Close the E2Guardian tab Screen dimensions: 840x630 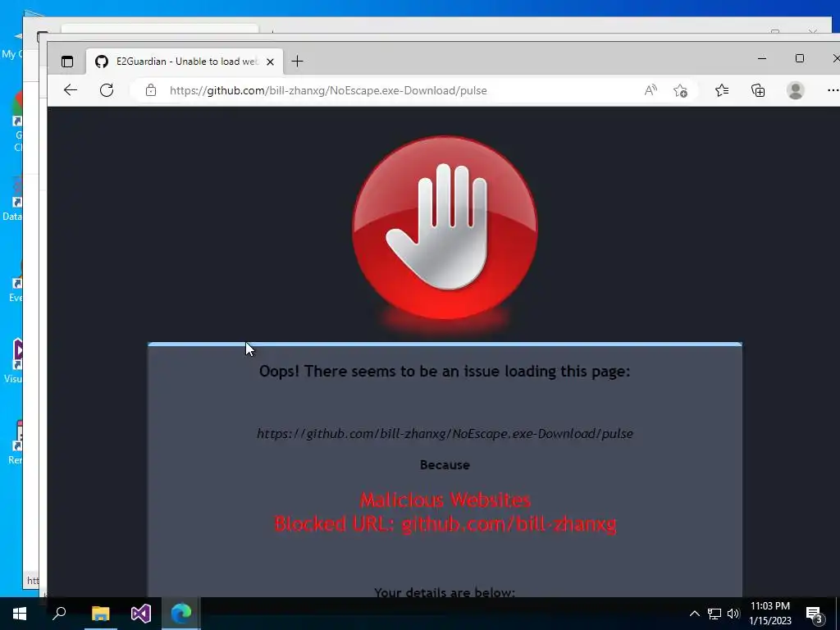point(271,62)
